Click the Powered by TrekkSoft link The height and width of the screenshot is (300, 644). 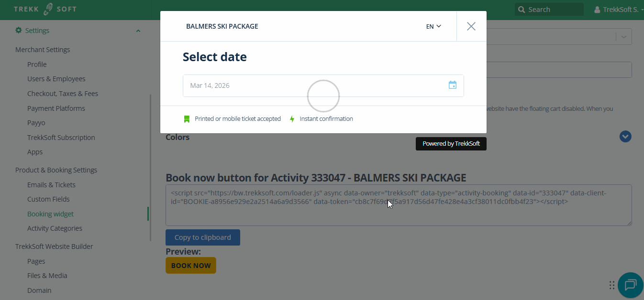(x=451, y=144)
